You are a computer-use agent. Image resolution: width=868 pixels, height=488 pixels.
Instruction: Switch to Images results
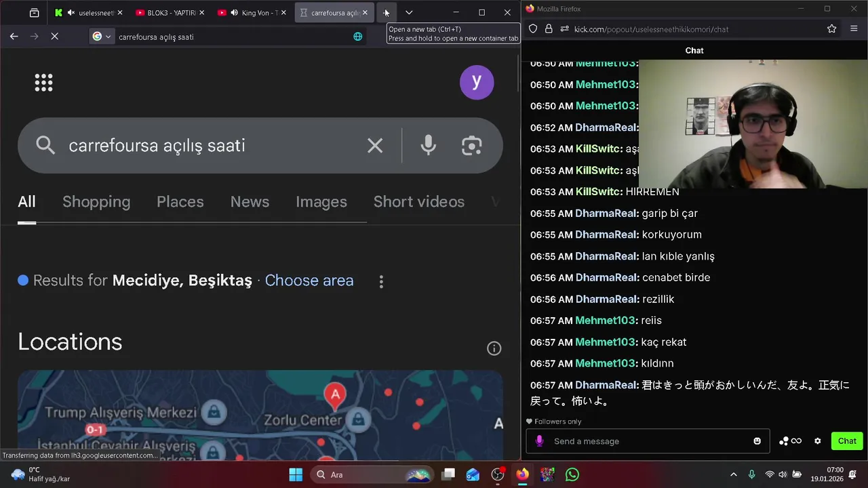coord(321,202)
